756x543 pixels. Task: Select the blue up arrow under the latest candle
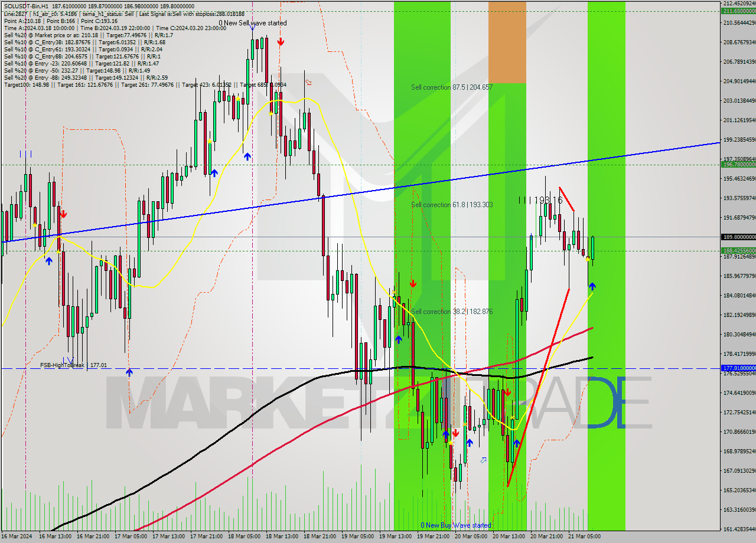(592, 286)
